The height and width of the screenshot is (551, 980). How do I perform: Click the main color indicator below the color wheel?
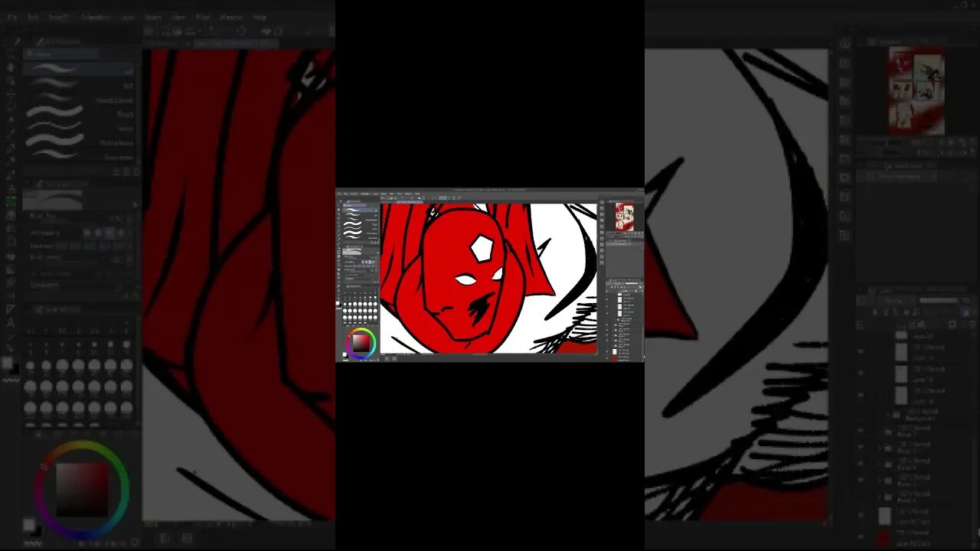click(29, 524)
